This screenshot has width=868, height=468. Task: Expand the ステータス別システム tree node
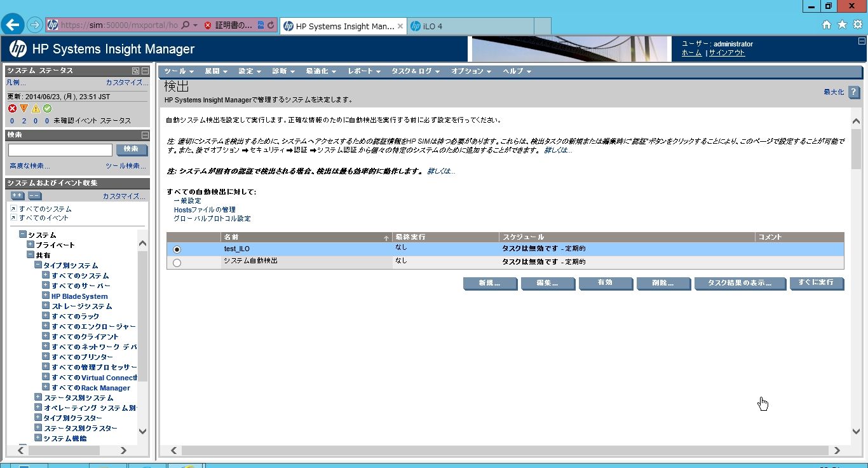pos(38,397)
